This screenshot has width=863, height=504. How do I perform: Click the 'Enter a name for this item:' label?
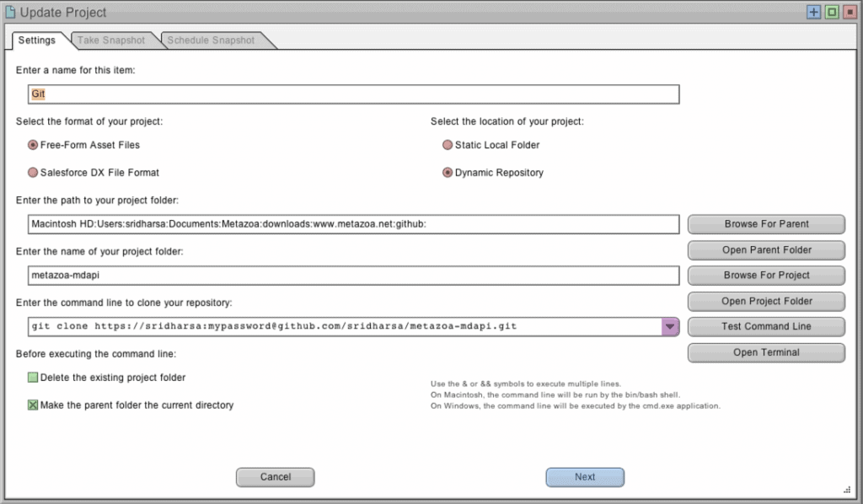tap(75, 70)
